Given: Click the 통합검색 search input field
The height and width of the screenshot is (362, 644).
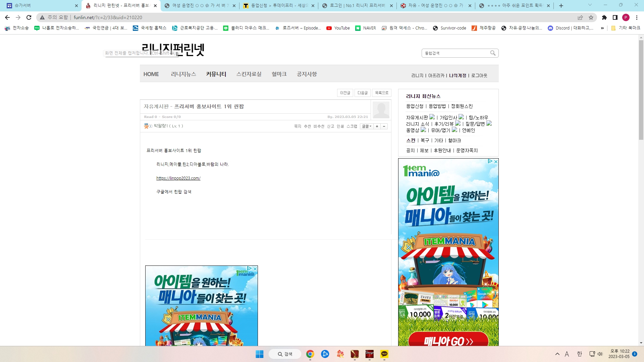Looking at the screenshot, I should coord(455,53).
